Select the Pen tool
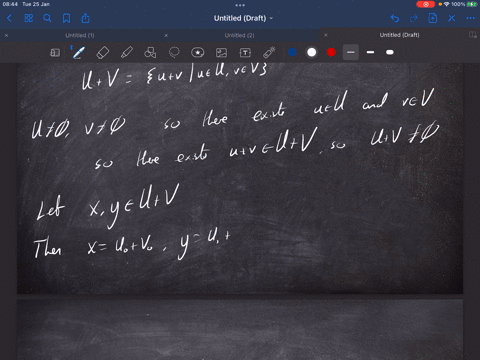This screenshot has width=480, height=360. coord(79,52)
